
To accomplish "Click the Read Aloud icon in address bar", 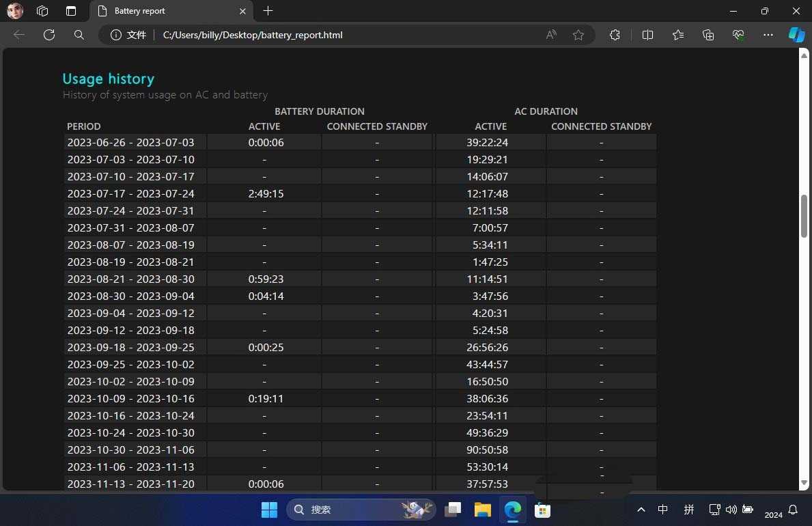I will pos(551,35).
